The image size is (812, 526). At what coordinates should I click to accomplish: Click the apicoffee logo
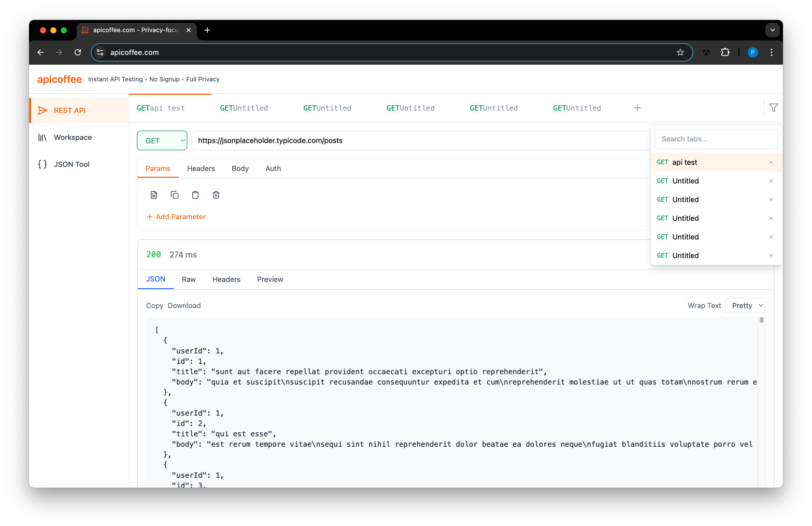coord(60,79)
